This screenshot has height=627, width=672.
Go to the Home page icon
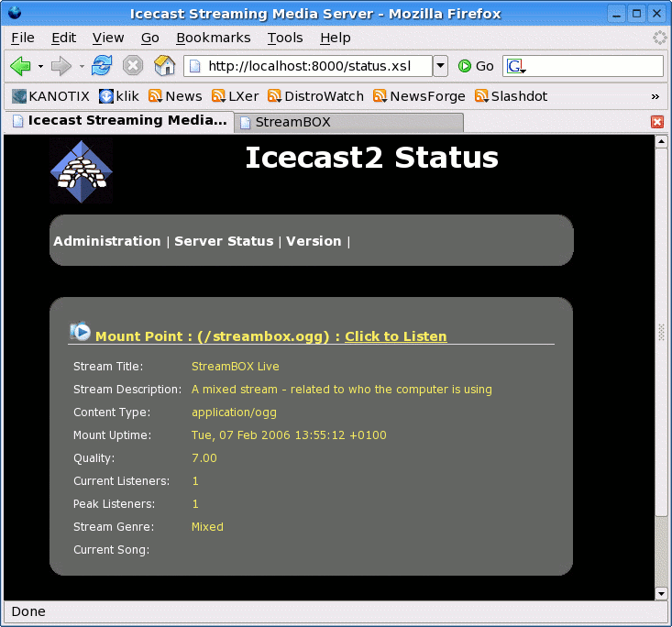click(165, 66)
